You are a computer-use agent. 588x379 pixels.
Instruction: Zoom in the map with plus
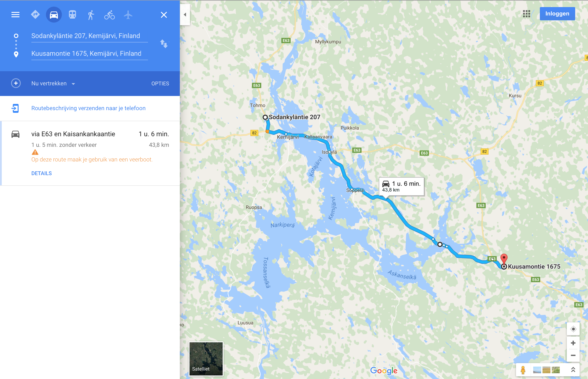pyautogui.click(x=573, y=343)
